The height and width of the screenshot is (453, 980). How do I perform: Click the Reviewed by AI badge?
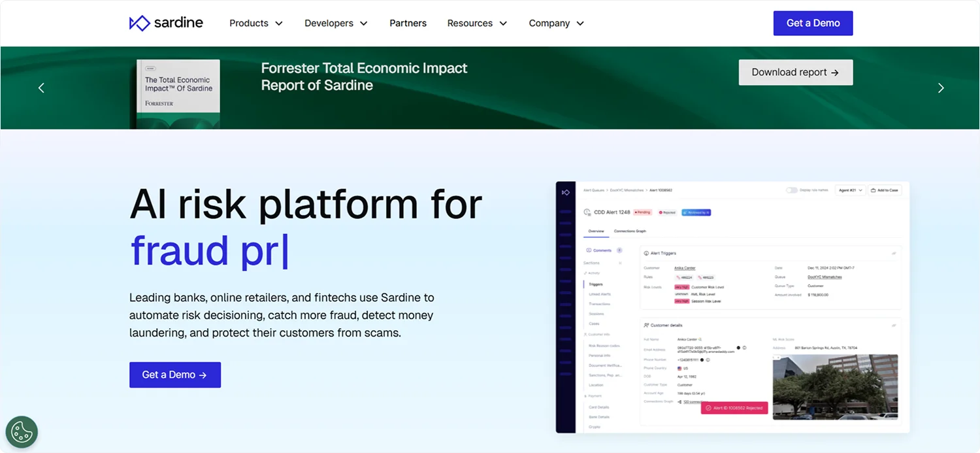pyautogui.click(x=696, y=212)
